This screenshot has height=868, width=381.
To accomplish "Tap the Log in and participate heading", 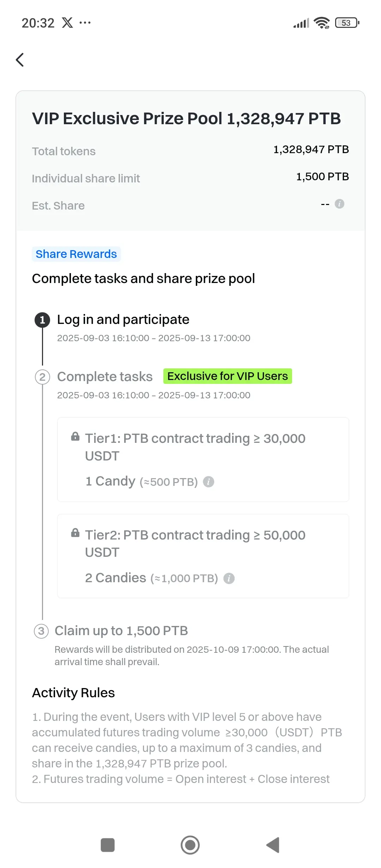I will point(123,320).
